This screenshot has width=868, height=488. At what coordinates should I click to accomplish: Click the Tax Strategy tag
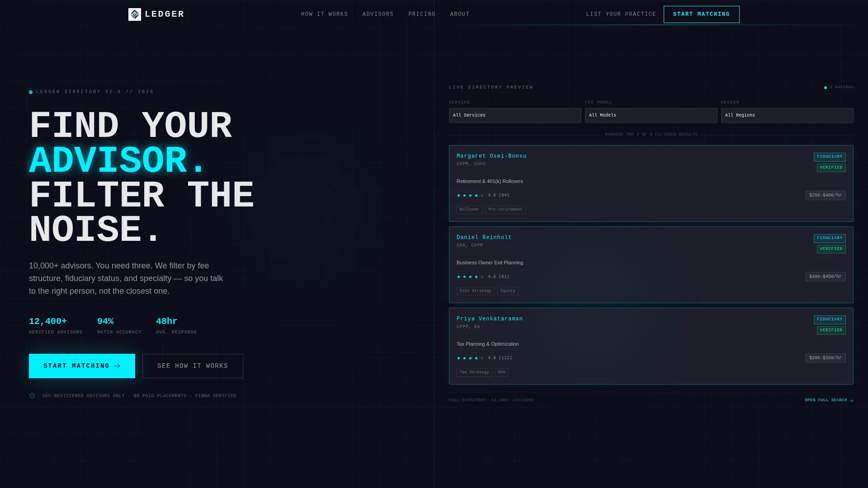pyautogui.click(x=474, y=372)
